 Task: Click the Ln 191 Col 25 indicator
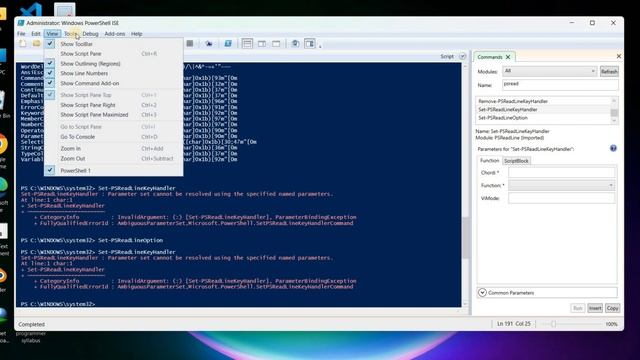(x=514, y=324)
